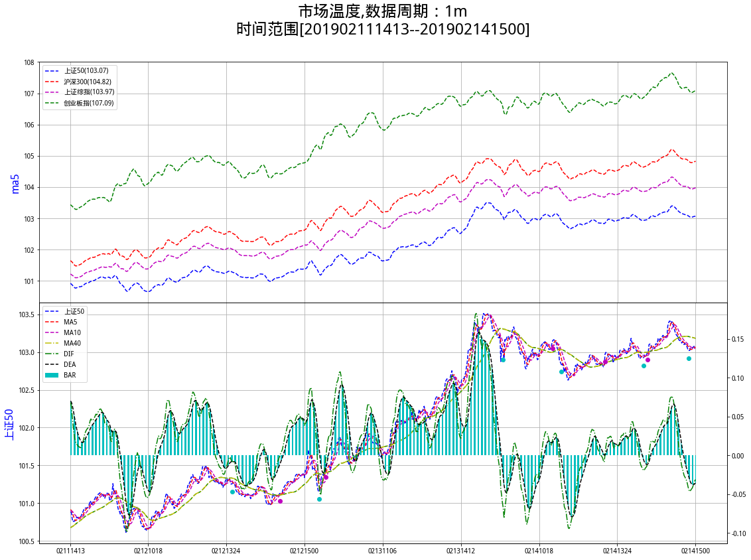The width and height of the screenshot is (751, 560).
Task: Click the cyan BAR legend color patch
Action: (52, 375)
